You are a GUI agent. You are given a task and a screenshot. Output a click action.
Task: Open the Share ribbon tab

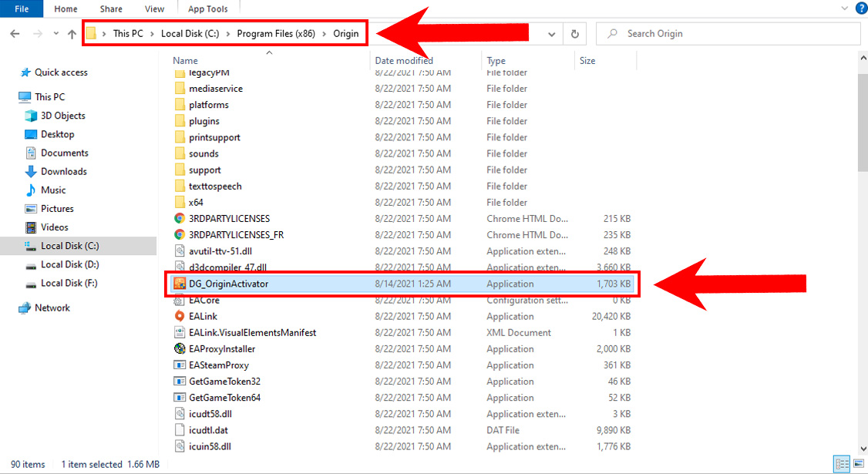coord(111,8)
